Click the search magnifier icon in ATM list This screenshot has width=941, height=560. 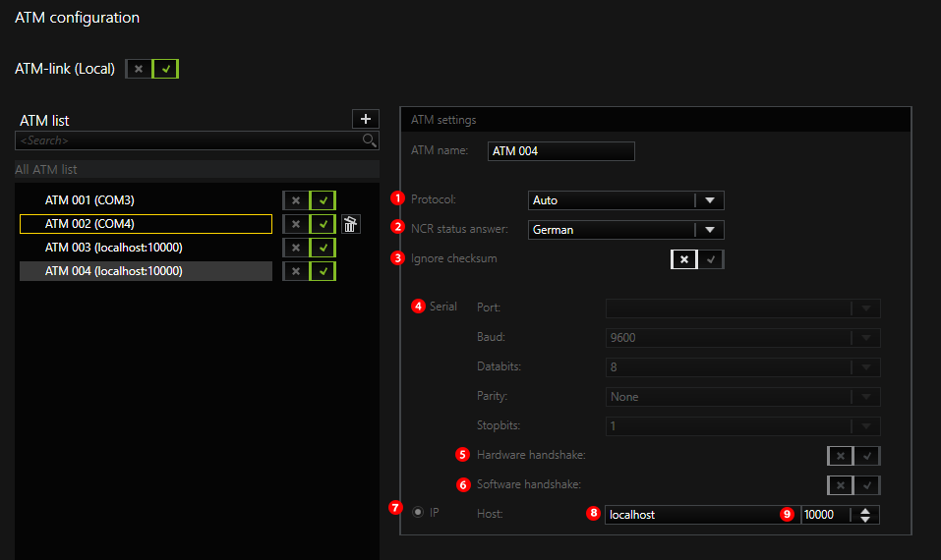click(x=370, y=140)
